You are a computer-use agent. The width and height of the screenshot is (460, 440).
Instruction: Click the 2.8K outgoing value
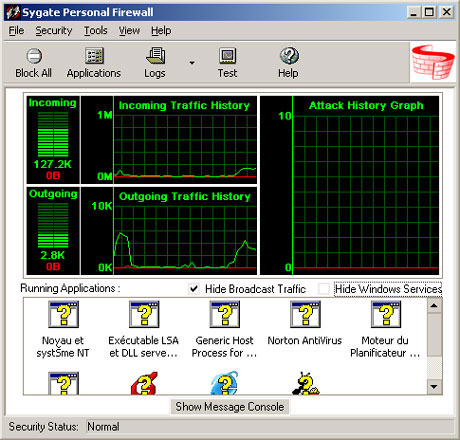point(53,255)
